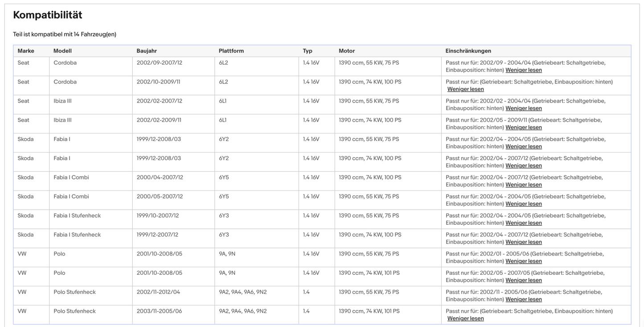This screenshot has height=327, width=644.
Task: Collapse restrictions for Fabia I Combi 75 PS
Action: 523,204
